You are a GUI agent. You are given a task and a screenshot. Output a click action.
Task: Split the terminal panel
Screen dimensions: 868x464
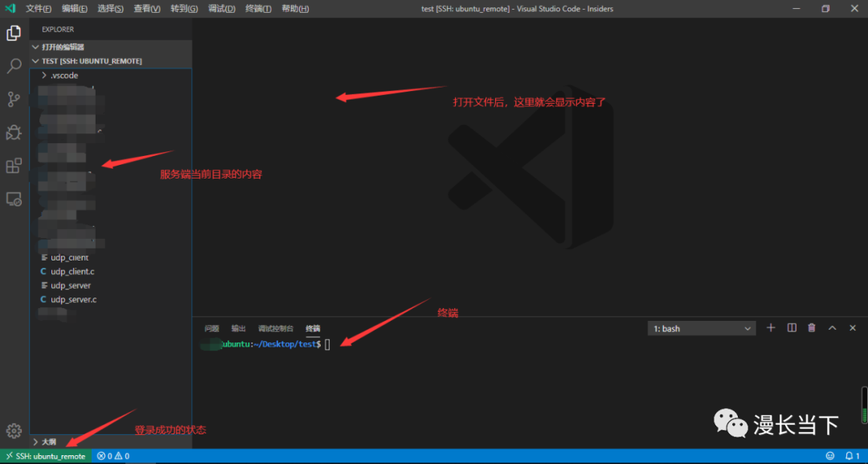(792, 328)
